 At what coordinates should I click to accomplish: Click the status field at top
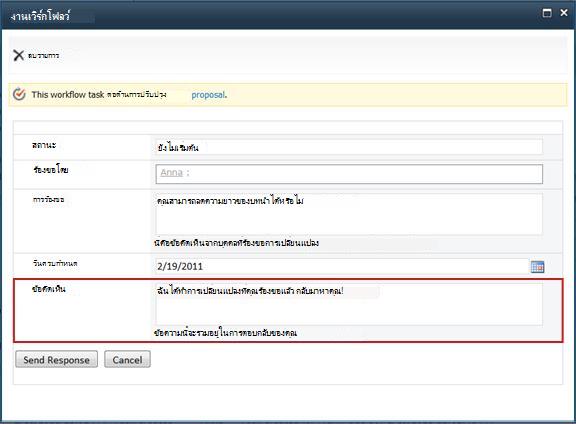pyautogui.click(x=349, y=147)
